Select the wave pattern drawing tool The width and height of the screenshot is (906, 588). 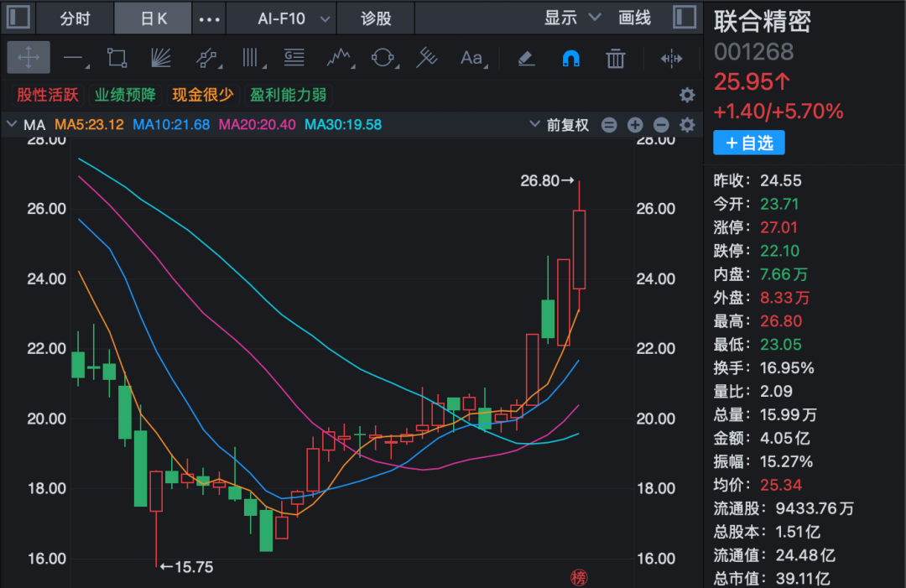tap(339, 58)
